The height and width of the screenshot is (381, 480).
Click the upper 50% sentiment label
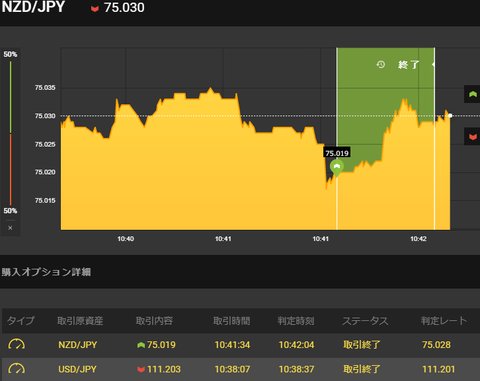coord(10,54)
